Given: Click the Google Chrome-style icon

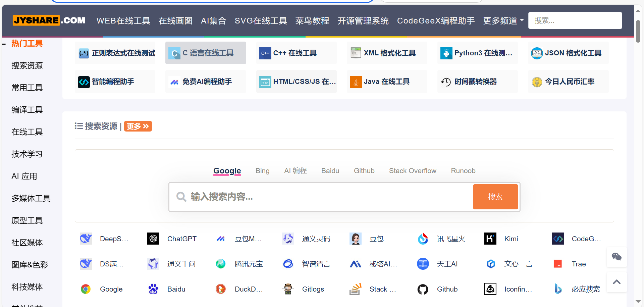Looking at the screenshot, I should click(86, 289).
